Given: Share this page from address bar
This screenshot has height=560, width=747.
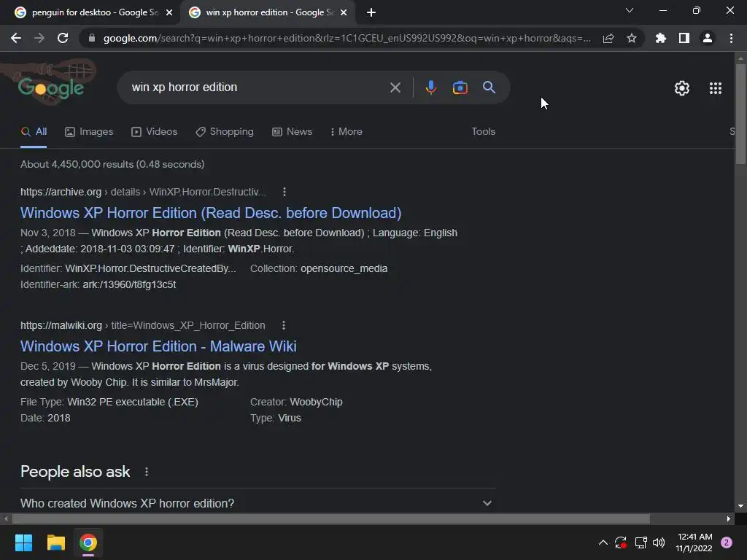Looking at the screenshot, I should pyautogui.click(x=608, y=38).
